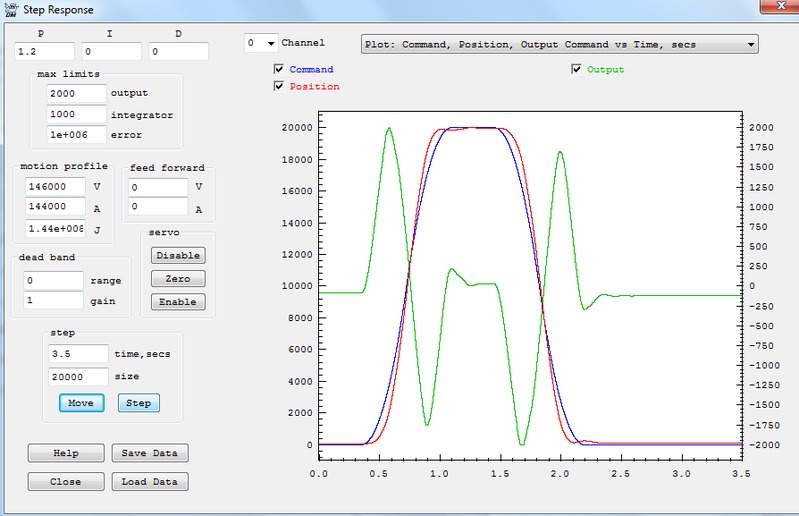This screenshot has height=516, width=799.
Task: Toggle the Output plot checkbox
Action: click(576, 70)
